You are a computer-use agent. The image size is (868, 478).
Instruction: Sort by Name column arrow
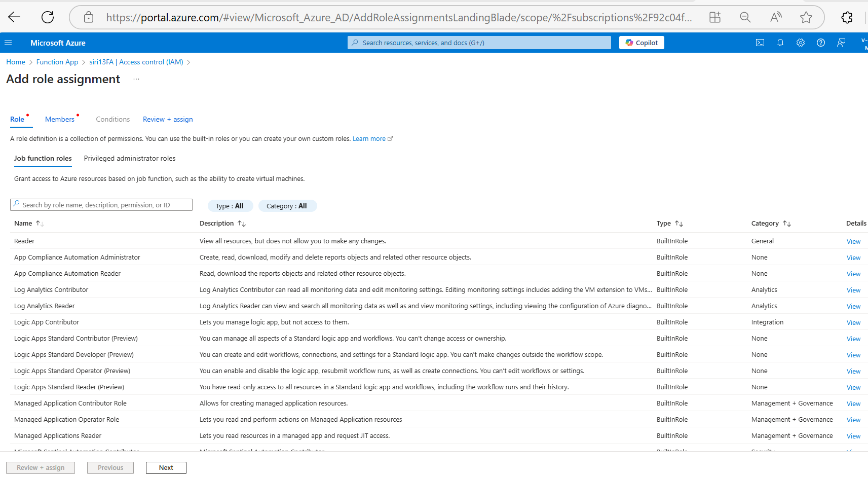point(40,224)
